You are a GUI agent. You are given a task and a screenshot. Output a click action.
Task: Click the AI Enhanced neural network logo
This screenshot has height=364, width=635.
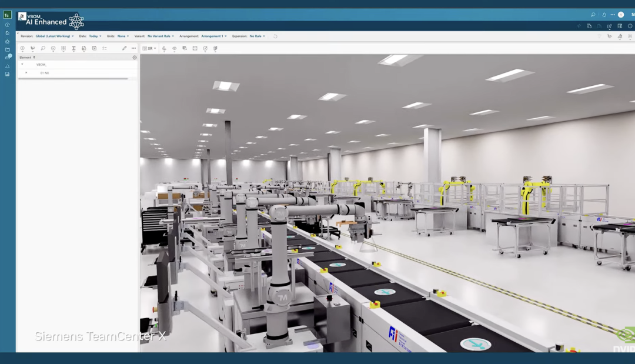pos(76,21)
